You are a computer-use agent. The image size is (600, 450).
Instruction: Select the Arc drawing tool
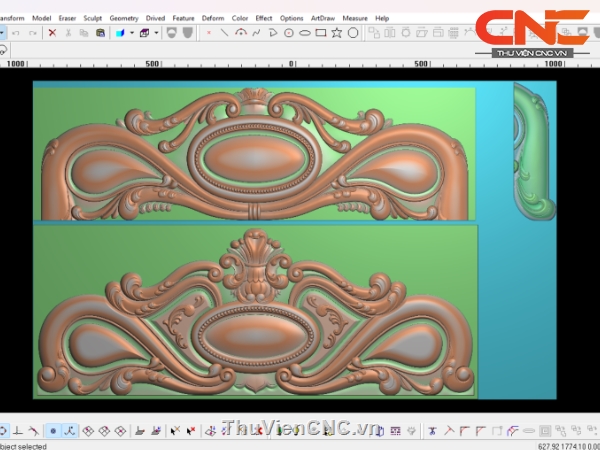coord(240,33)
